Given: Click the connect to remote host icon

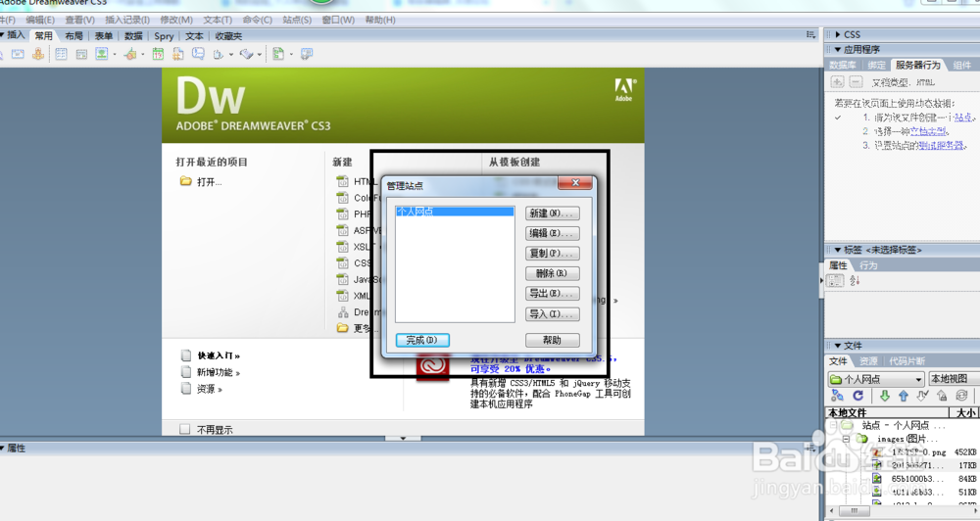Looking at the screenshot, I should click(838, 396).
